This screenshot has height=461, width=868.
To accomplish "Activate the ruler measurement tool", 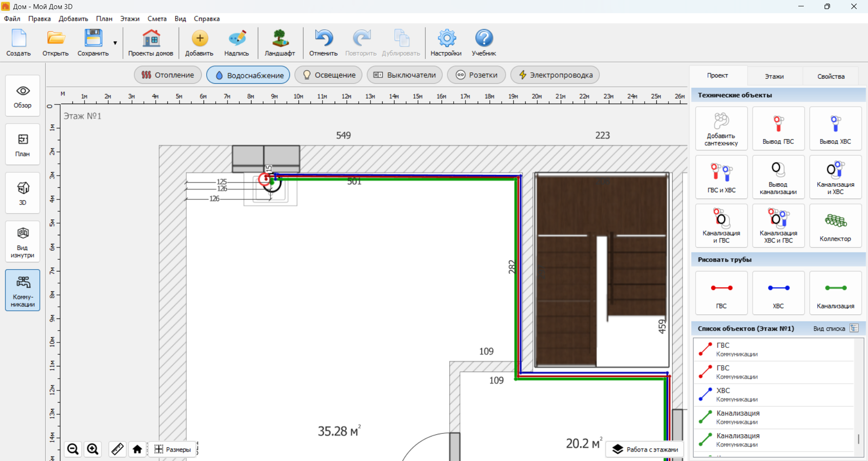I will pyautogui.click(x=117, y=449).
